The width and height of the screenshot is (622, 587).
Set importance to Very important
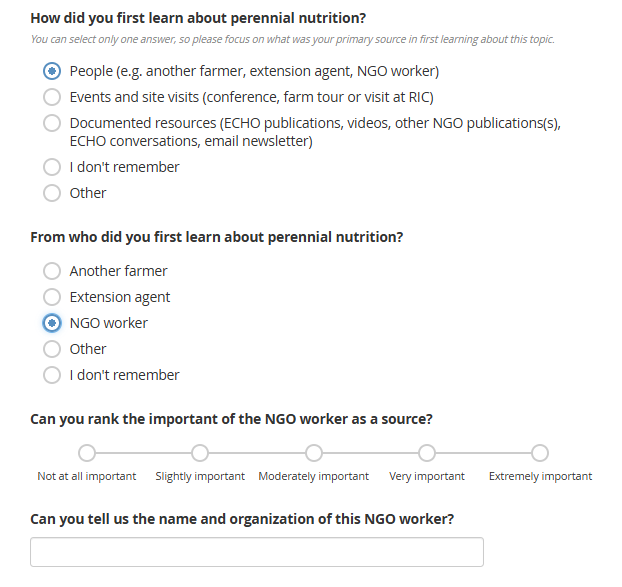pos(427,452)
